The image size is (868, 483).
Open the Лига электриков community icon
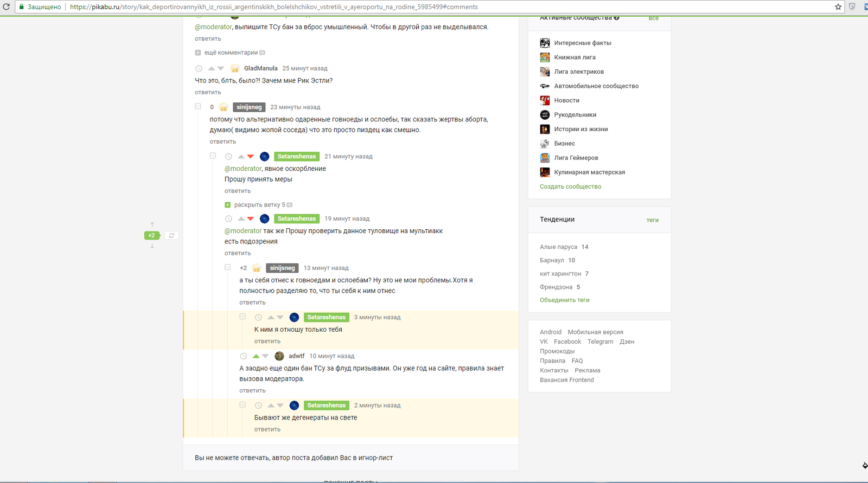(x=545, y=72)
